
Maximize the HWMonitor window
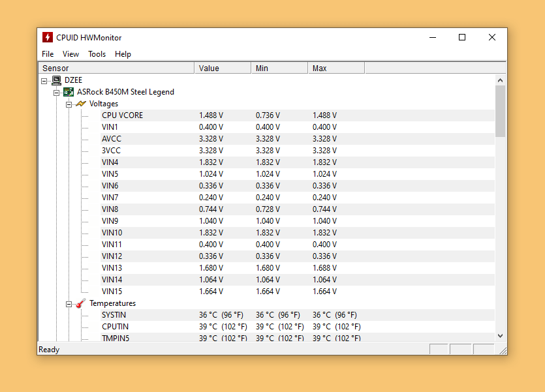click(462, 37)
